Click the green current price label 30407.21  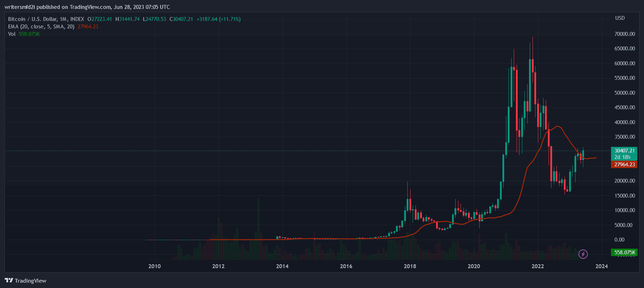click(x=624, y=151)
